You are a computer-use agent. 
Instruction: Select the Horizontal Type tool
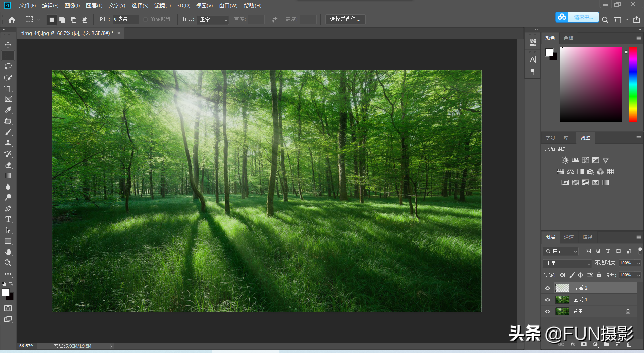coord(8,219)
